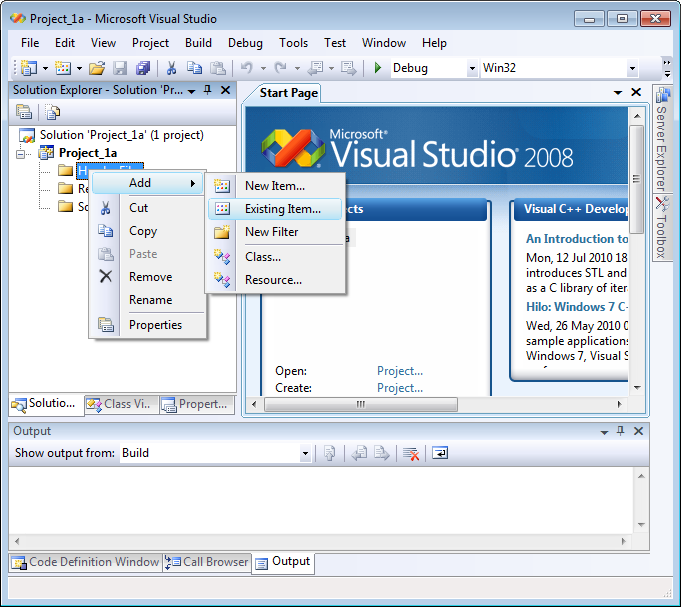Click Show All Files icon in Solution Explorer

click(50, 112)
